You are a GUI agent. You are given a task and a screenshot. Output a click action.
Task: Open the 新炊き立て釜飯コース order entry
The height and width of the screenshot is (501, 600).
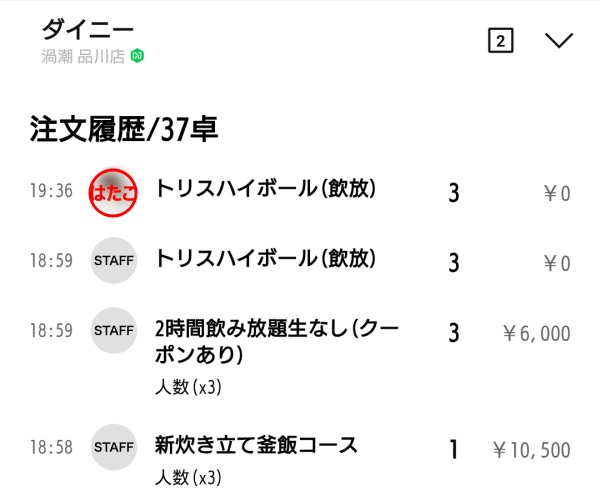(x=256, y=445)
